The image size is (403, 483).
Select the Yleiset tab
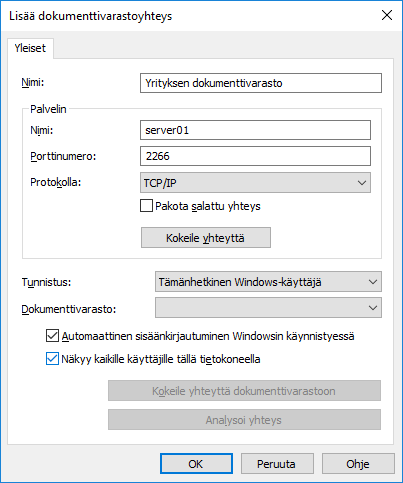(x=30, y=48)
